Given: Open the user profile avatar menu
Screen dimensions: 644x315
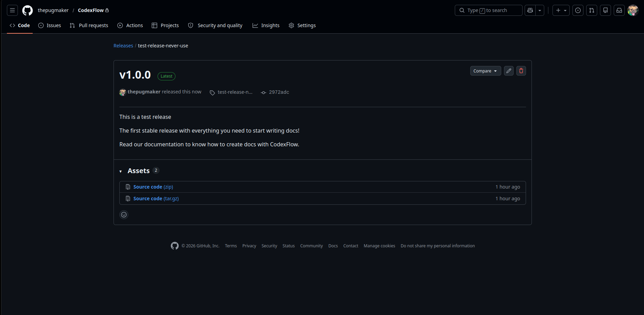Looking at the screenshot, I should pos(633,10).
